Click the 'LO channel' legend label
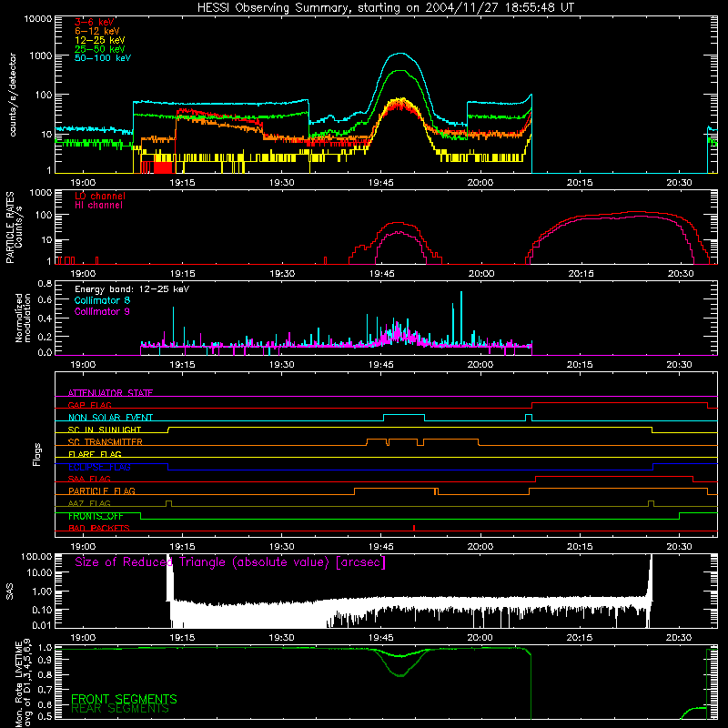 coord(100,196)
